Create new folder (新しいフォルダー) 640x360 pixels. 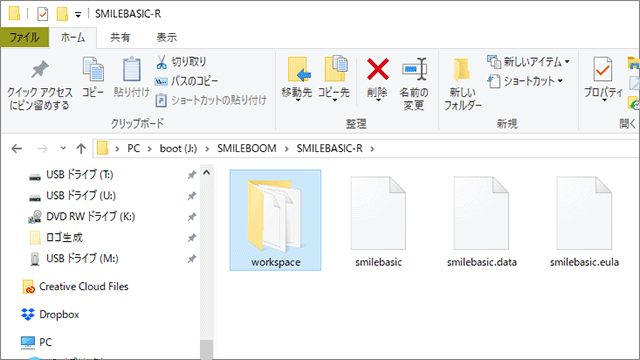point(462,84)
